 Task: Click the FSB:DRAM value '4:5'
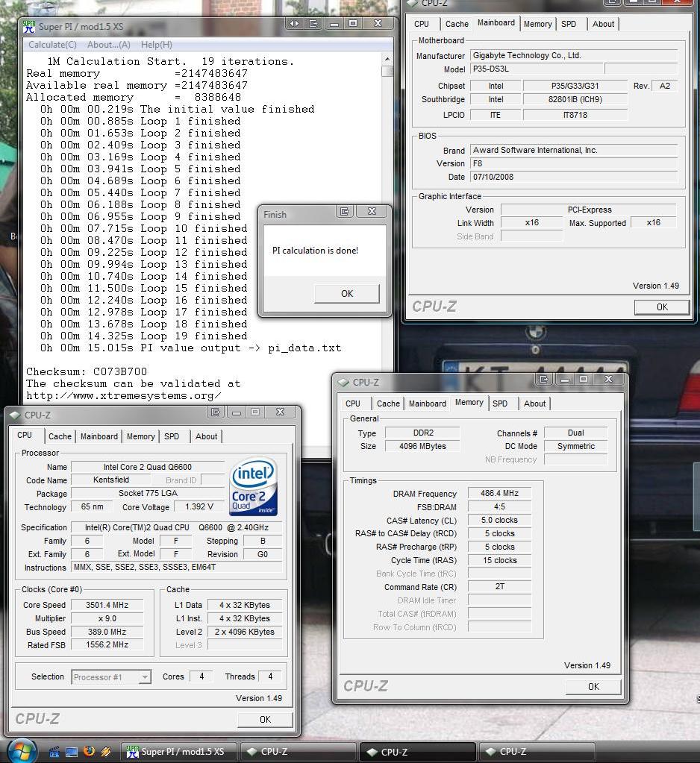coord(499,506)
